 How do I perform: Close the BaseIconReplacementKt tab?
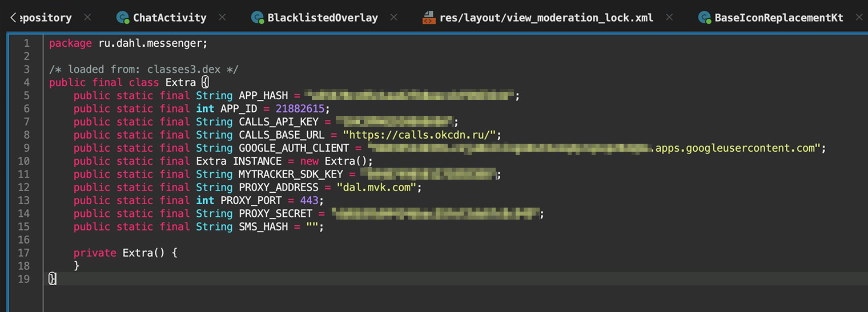(859, 18)
